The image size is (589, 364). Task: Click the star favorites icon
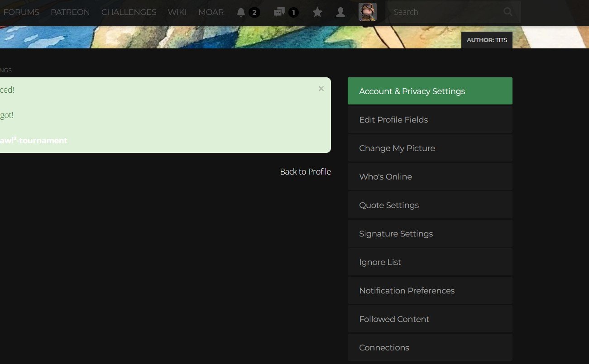pos(317,12)
